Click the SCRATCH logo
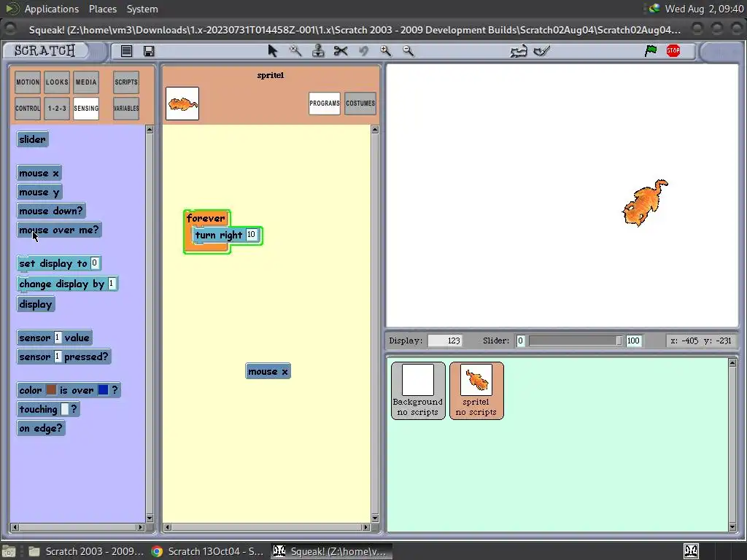 (x=44, y=50)
